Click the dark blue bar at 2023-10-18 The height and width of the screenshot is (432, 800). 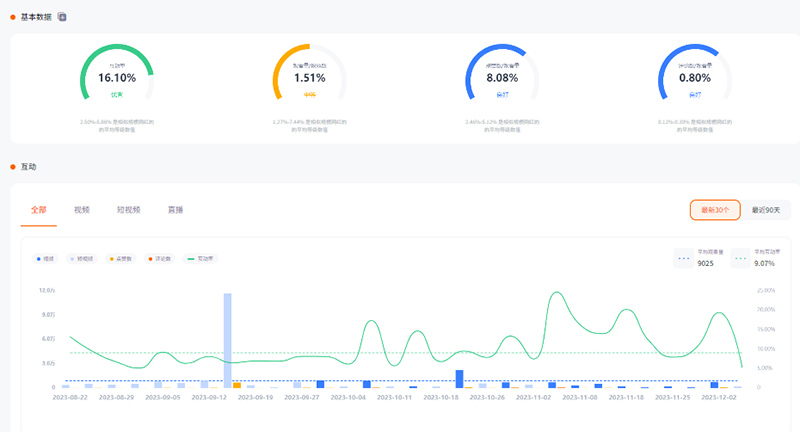[459, 379]
